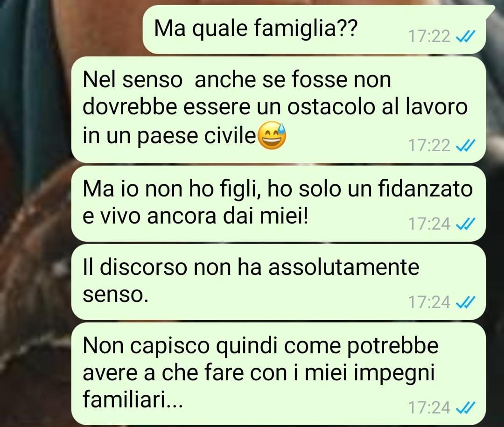This screenshot has width=504, height=427.
Task: Click double-check icon on "Il discorso" message
Action: (466, 302)
